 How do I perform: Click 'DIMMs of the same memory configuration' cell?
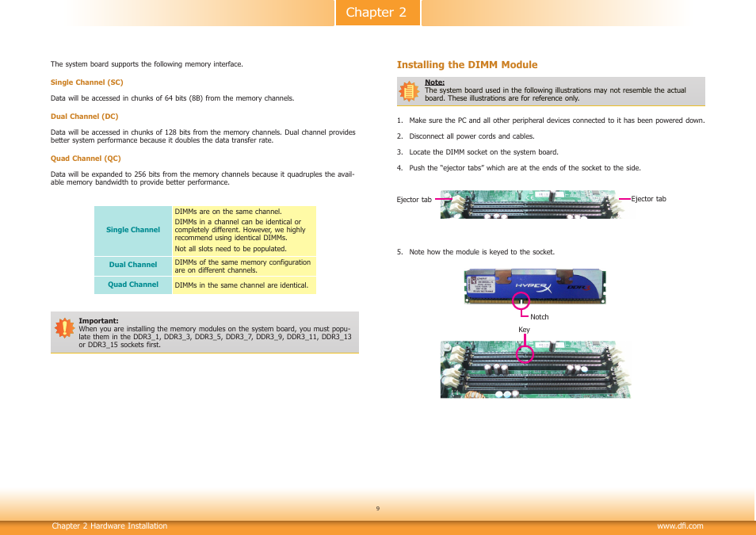[244, 266]
